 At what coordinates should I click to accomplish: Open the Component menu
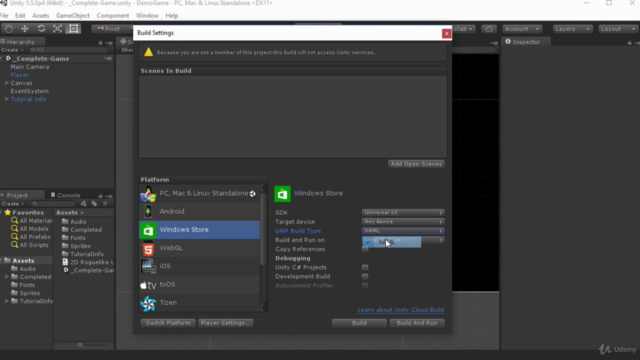[113, 16]
